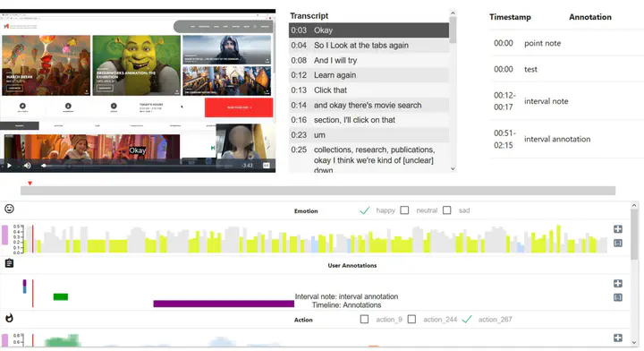Click the User Annotations clipboard icon
The width and height of the screenshot is (644, 351).
pyautogui.click(x=9, y=263)
